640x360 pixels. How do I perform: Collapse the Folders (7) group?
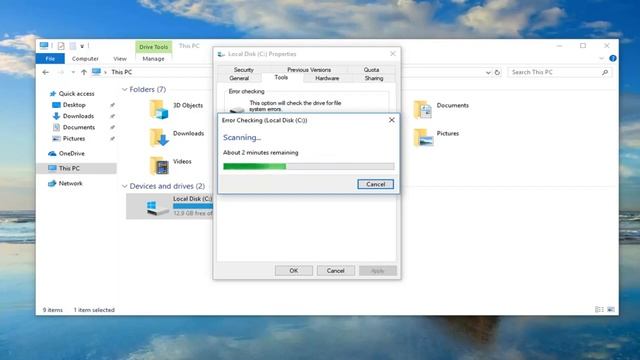click(124, 89)
